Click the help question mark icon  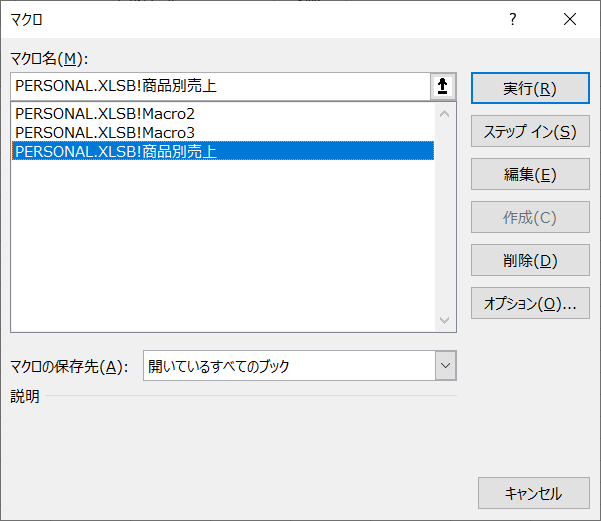(513, 19)
